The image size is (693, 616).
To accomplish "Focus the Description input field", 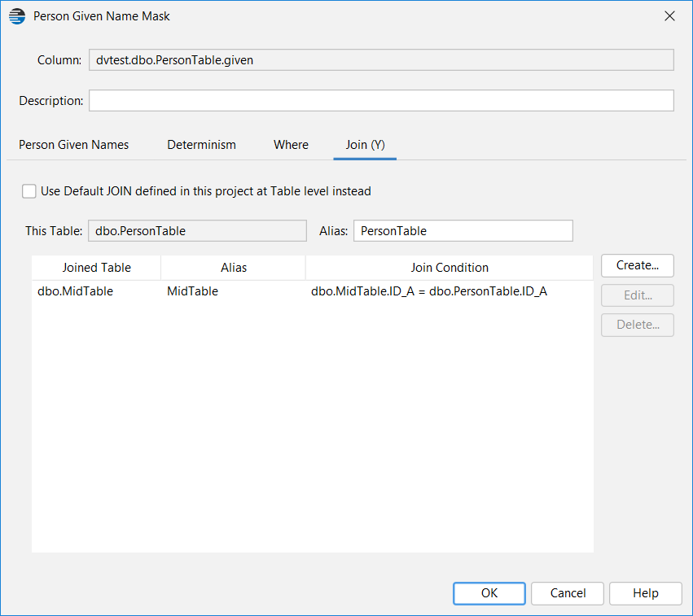I will (381, 101).
